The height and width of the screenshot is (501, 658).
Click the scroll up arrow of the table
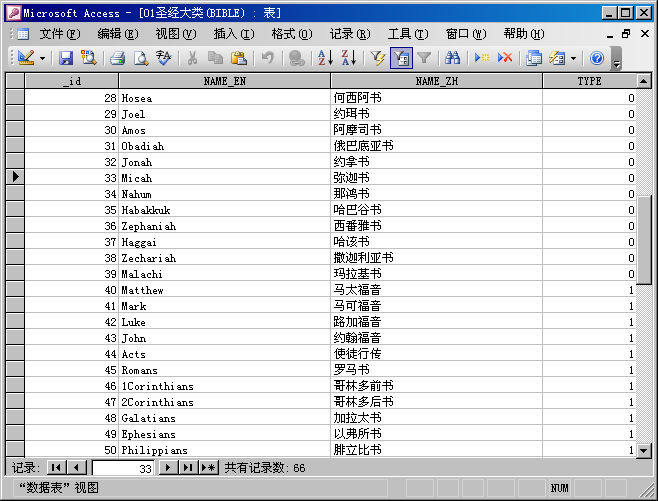(644, 81)
